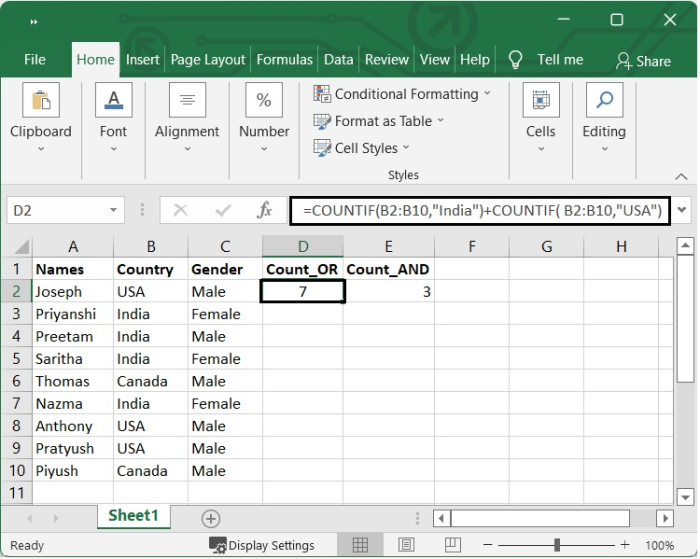Open Display Settings in status bar

262,546
